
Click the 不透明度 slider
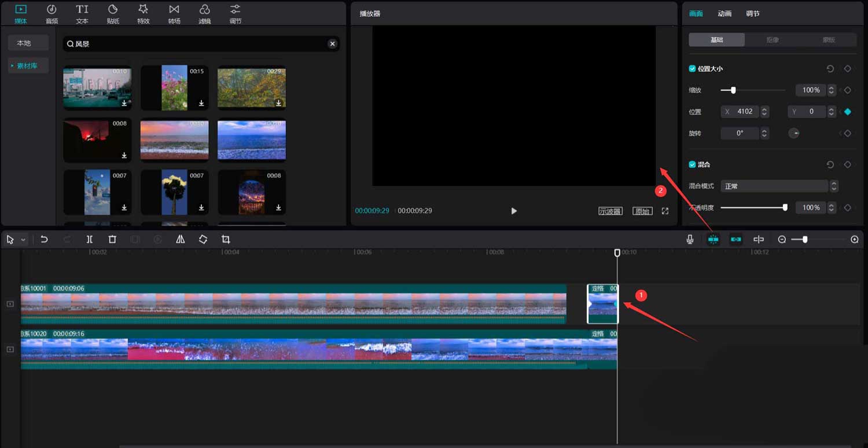[752, 207]
